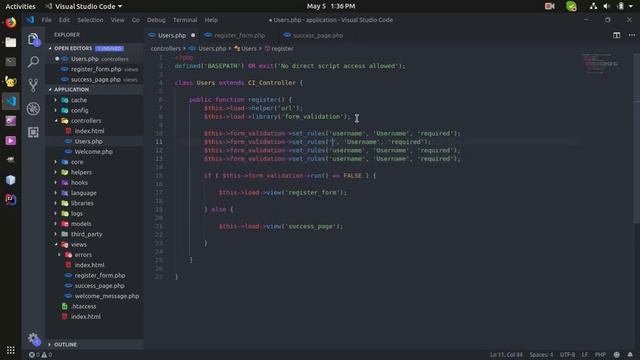Open the volume indicator in top bar
Viewport: 640px width, 360px height.
607,6
